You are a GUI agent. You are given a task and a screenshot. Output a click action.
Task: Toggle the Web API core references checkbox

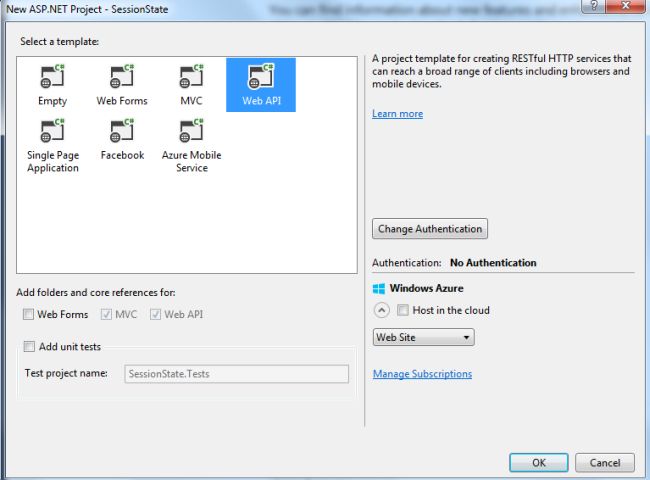tap(155, 314)
